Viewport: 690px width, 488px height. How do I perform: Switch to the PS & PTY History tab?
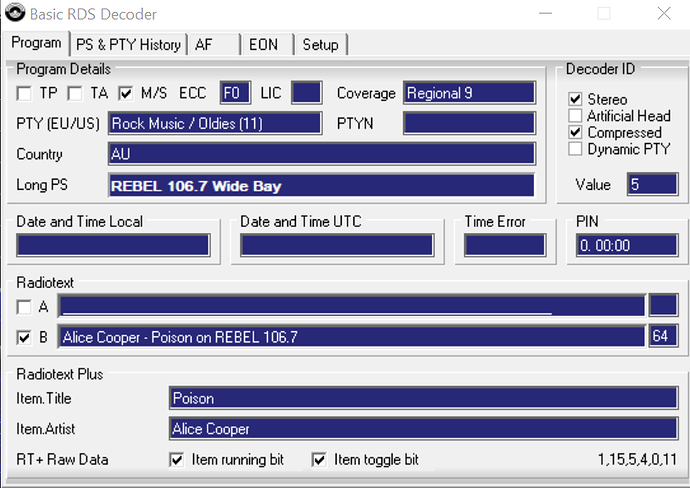tap(129, 44)
